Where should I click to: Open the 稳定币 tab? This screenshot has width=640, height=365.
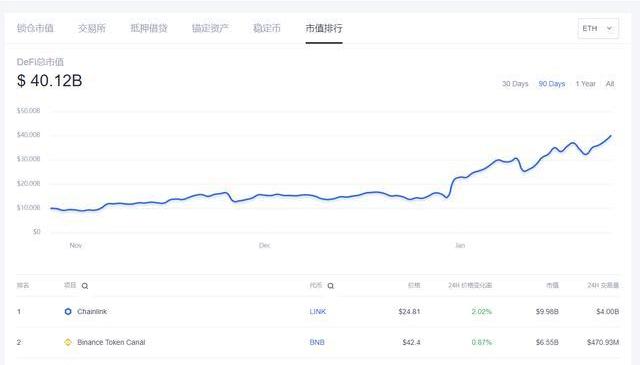tap(267, 28)
